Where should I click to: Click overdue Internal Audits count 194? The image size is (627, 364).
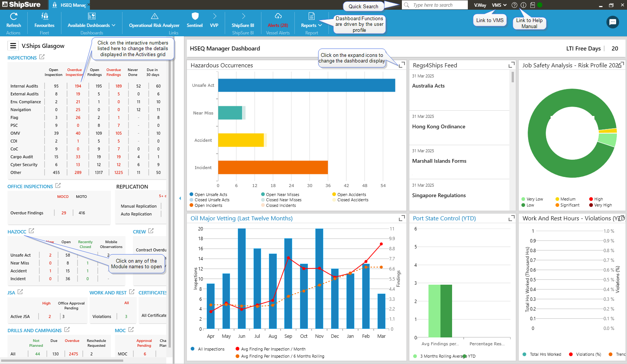[78, 86]
